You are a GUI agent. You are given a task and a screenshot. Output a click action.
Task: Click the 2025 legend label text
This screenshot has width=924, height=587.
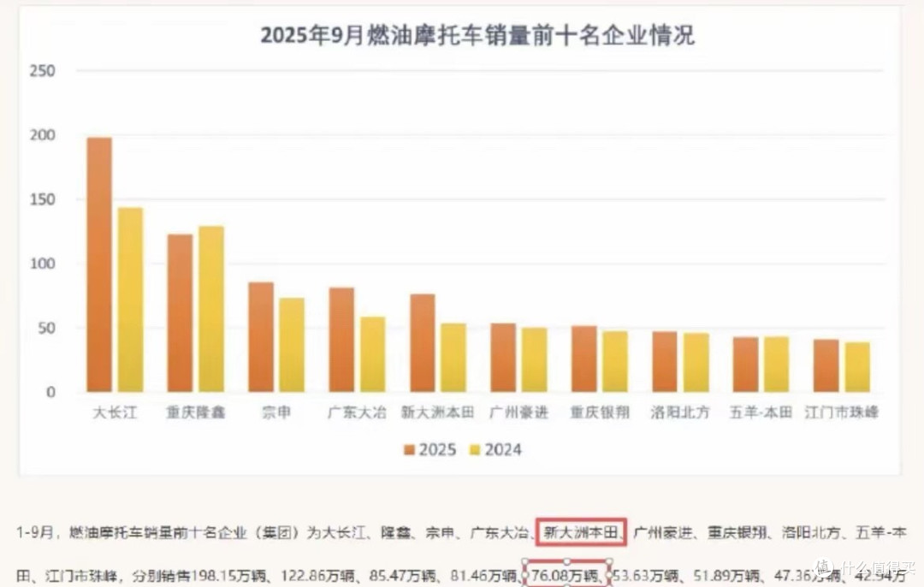[437, 450]
